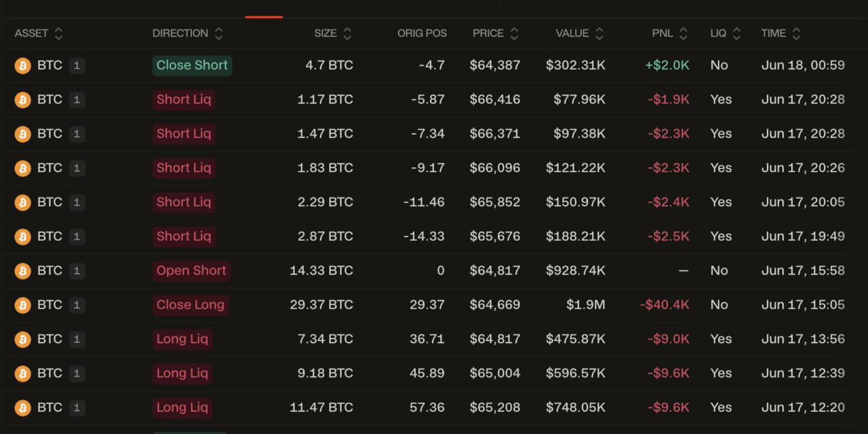Click the 4.7 BTC size cell

pyautogui.click(x=330, y=66)
